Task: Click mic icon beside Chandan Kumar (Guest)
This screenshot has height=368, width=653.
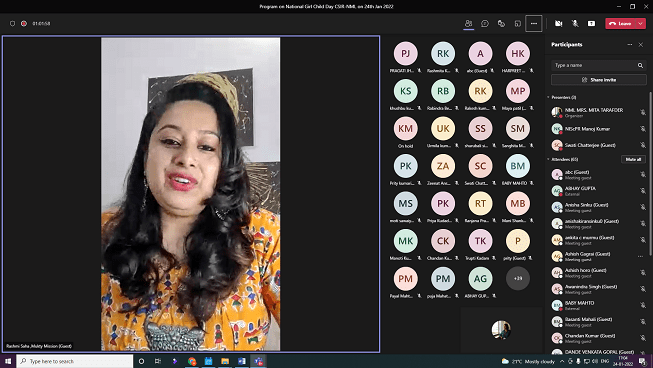Action: click(x=643, y=338)
